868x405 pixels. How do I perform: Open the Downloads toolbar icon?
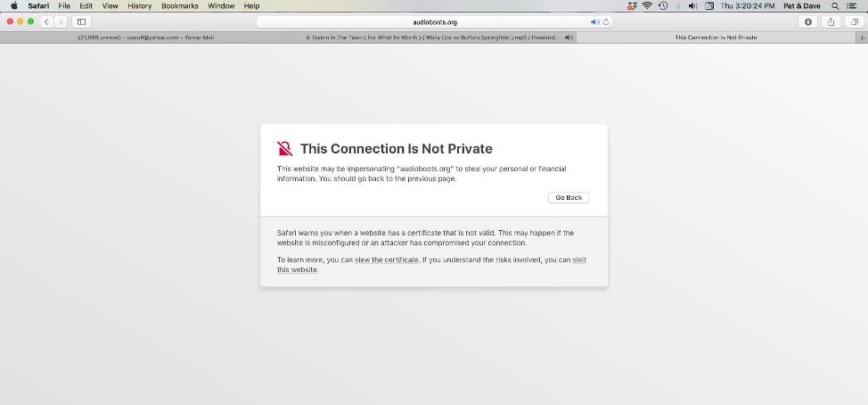click(808, 21)
